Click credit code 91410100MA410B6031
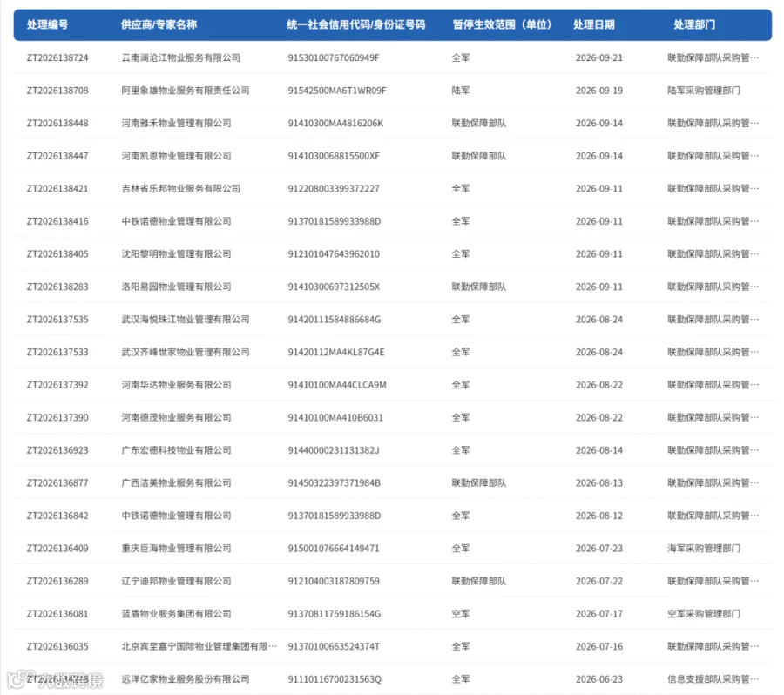 [x=335, y=417]
